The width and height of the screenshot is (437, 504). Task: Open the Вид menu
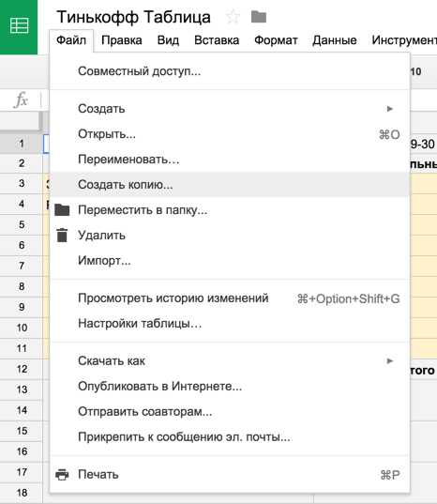(x=168, y=40)
